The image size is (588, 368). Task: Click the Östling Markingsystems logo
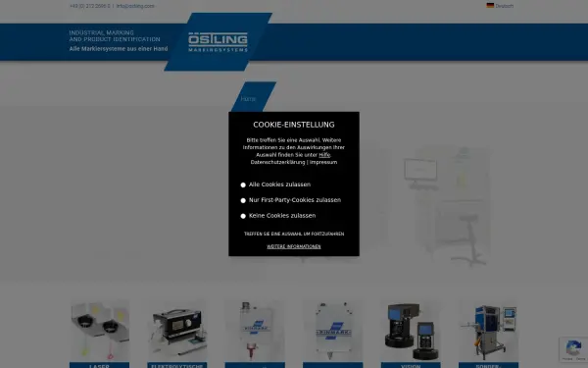(x=218, y=42)
